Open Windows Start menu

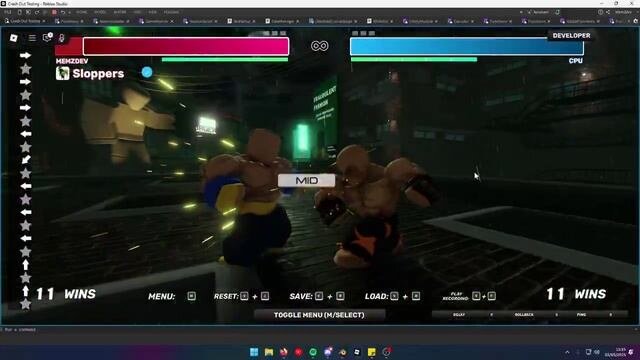tap(254, 352)
